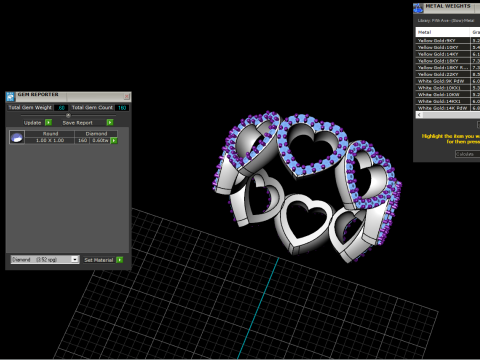
Task: Click the gem row's quantity '160' cell
Action: (x=82, y=140)
